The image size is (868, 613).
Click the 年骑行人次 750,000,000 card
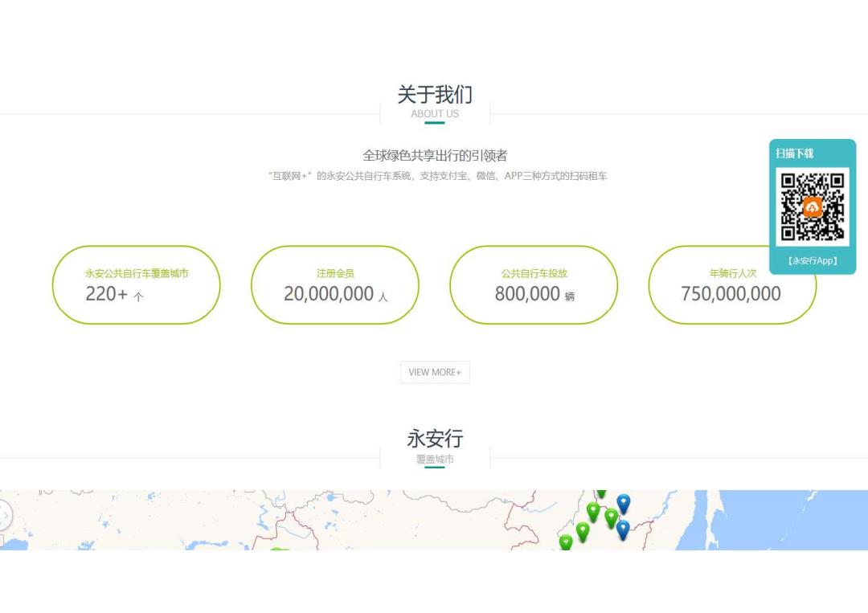(x=732, y=285)
